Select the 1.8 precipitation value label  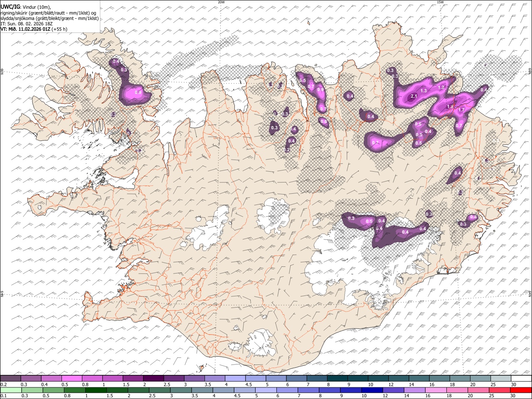pyautogui.click(x=450, y=107)
